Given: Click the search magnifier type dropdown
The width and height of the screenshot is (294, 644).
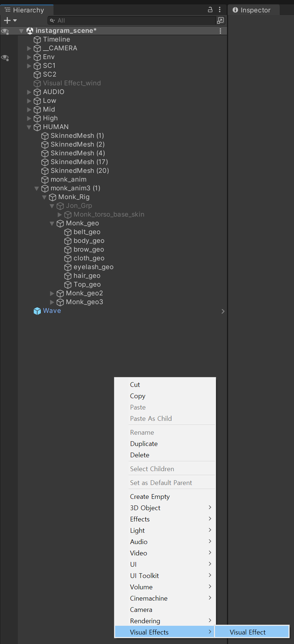Looking at the screenshot, I should [52, 21].
